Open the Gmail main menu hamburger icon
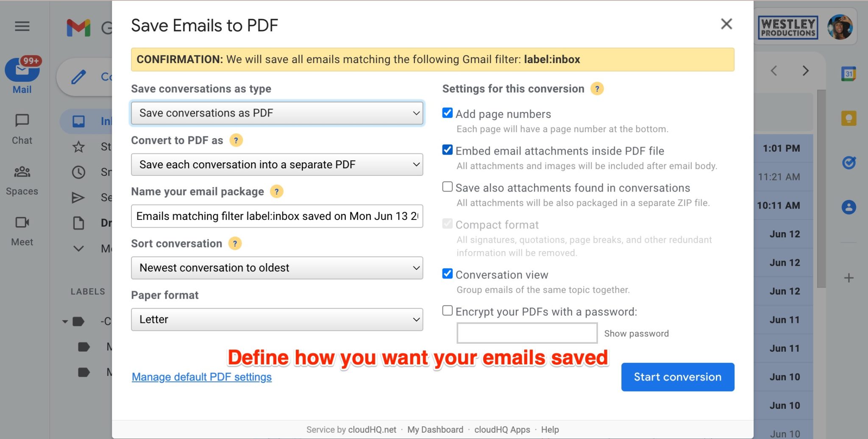This screenshot has width=868, height=439. 22,27
